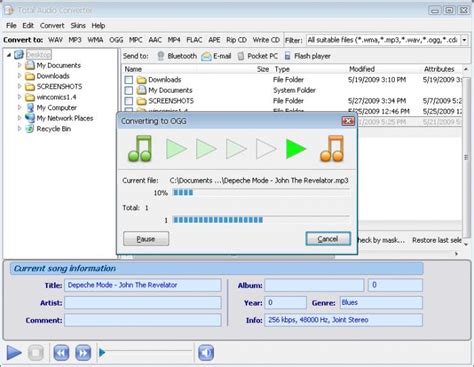Image resolution: width=474 pixels, height=367 pixels.
Task: Click the orange music note destination icon
Action: pos(332,149)
